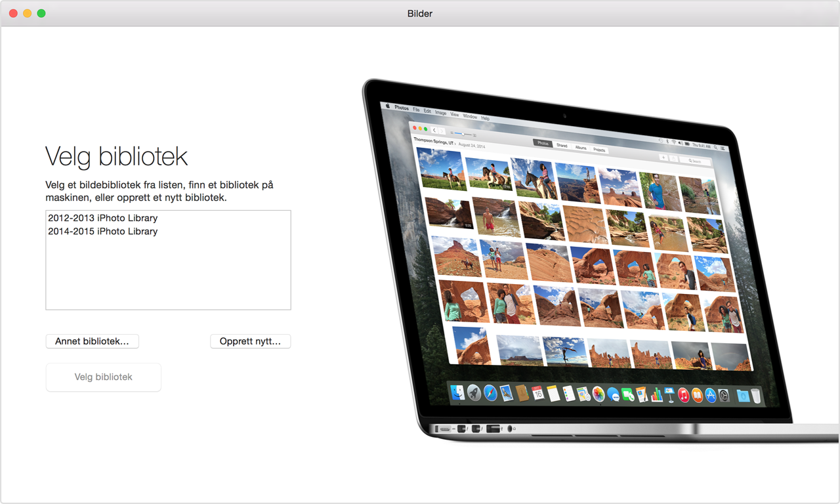Select the 2014-2015 iPhoto Library row

(x=168, y=231)
